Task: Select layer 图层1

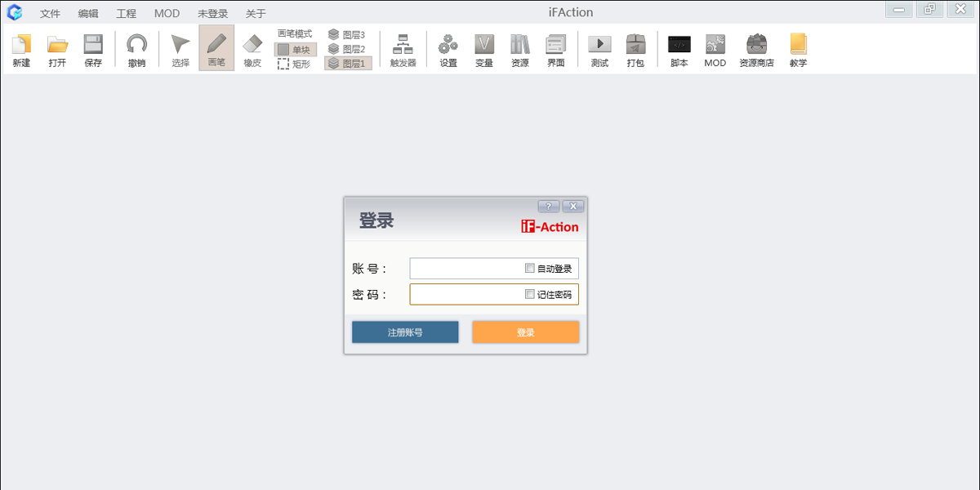Action: (348, 63)
